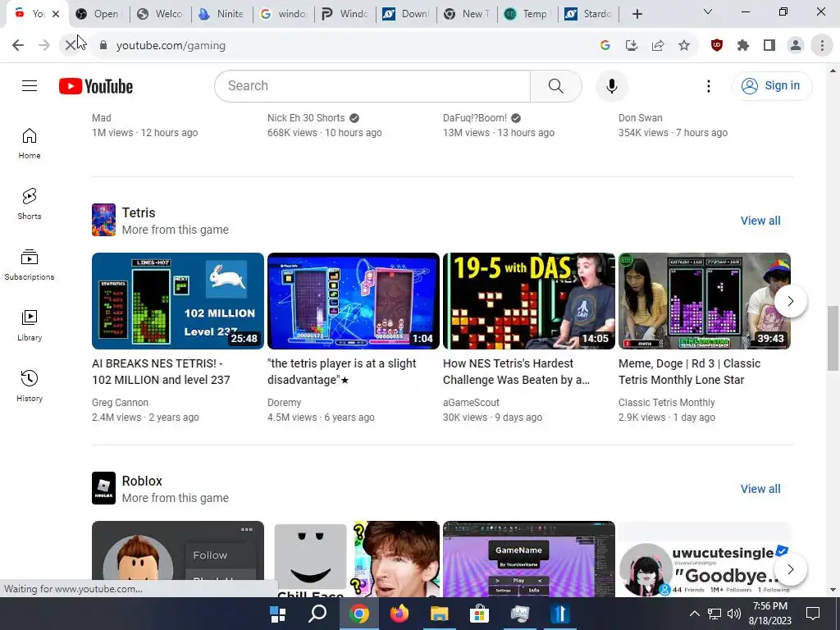Click install/download page icon in address bar
The image size is (840, 630).
click(x=632, y=46)
